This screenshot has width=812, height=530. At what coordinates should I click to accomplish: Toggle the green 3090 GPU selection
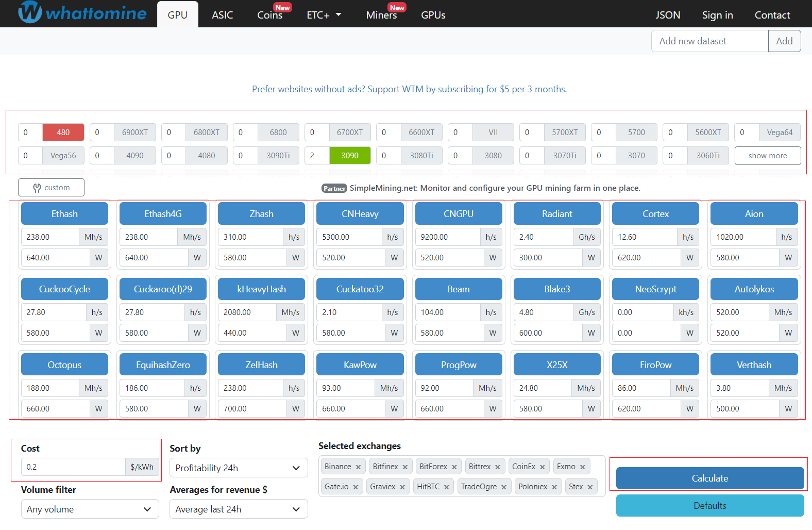[x=349, y=156]
